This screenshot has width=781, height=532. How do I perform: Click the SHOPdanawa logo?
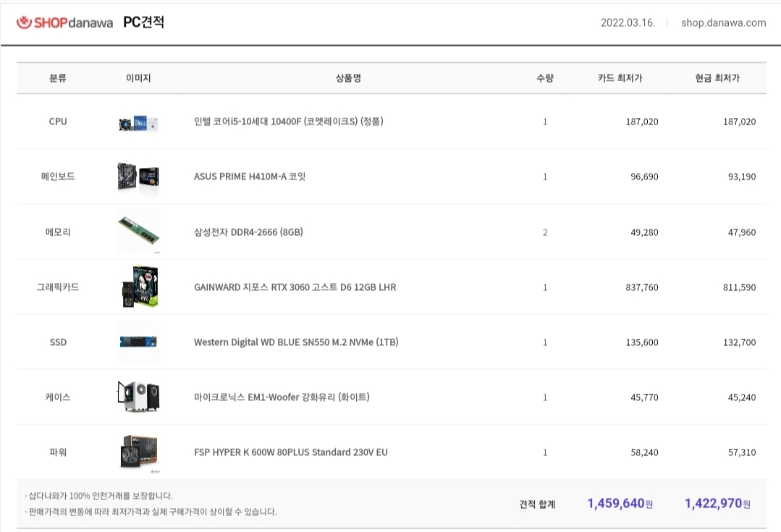pos(64,22)
